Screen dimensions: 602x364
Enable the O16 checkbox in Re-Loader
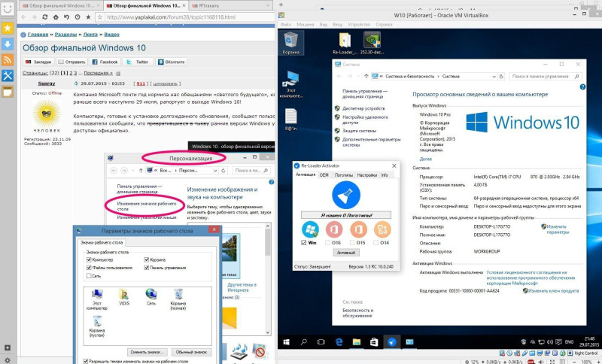pos(327,242)
